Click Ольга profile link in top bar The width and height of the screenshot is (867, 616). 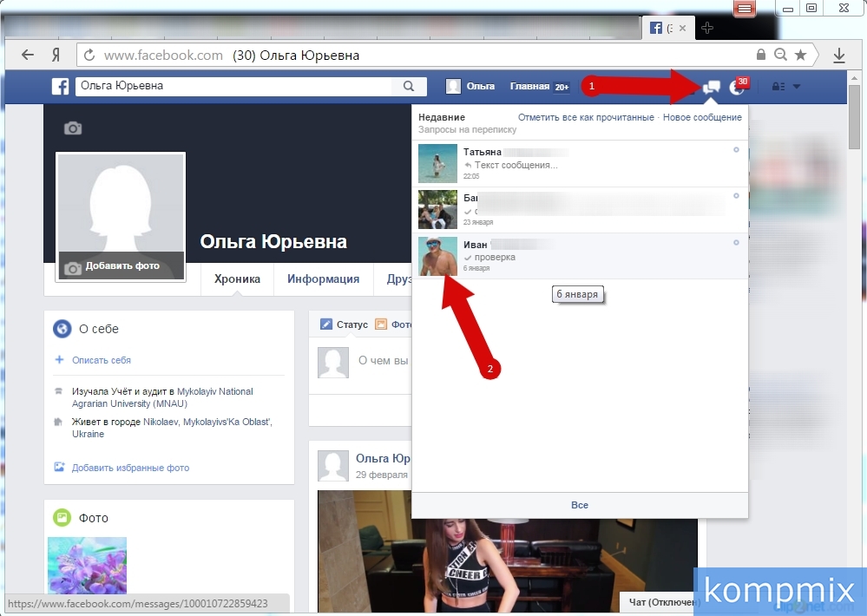(x=481, y=86)
